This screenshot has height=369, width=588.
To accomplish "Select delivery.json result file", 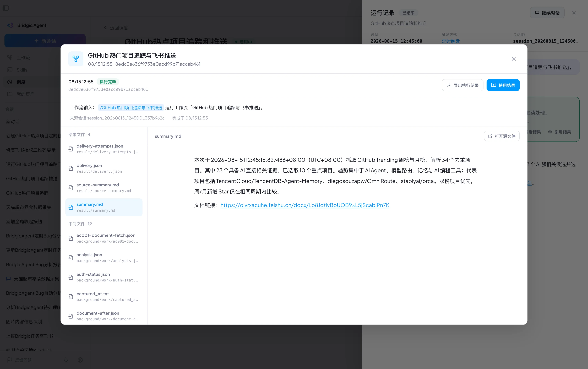I will [104, 168].
